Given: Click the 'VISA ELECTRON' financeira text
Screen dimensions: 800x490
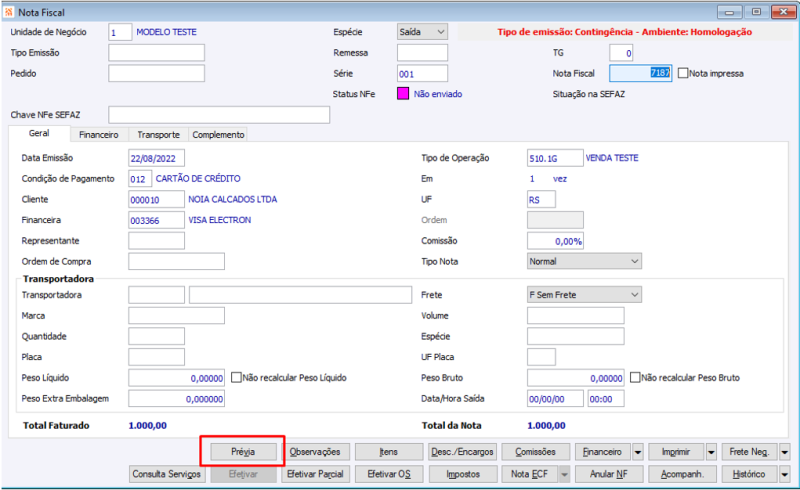Looking at the screenshot, I should (x=220, y=220).
